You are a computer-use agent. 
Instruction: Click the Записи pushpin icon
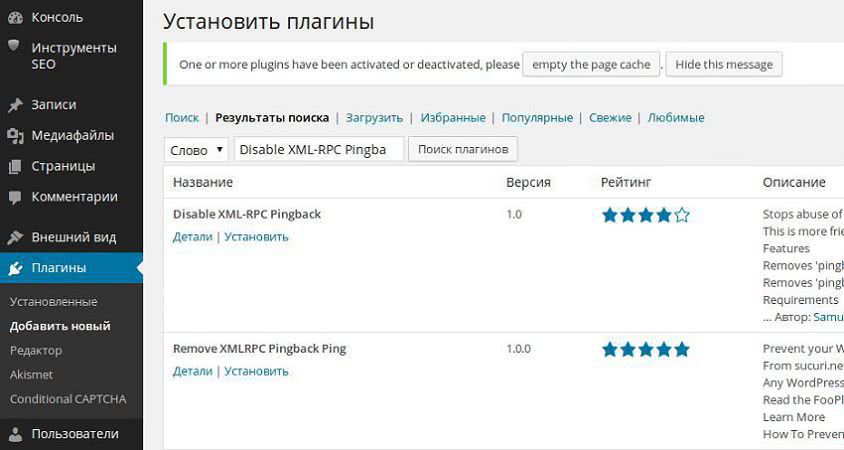pos(15,105)
